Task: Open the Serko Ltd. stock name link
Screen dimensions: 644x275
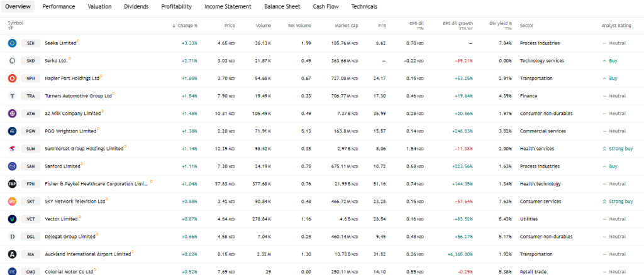Action: tap(56, 61)
